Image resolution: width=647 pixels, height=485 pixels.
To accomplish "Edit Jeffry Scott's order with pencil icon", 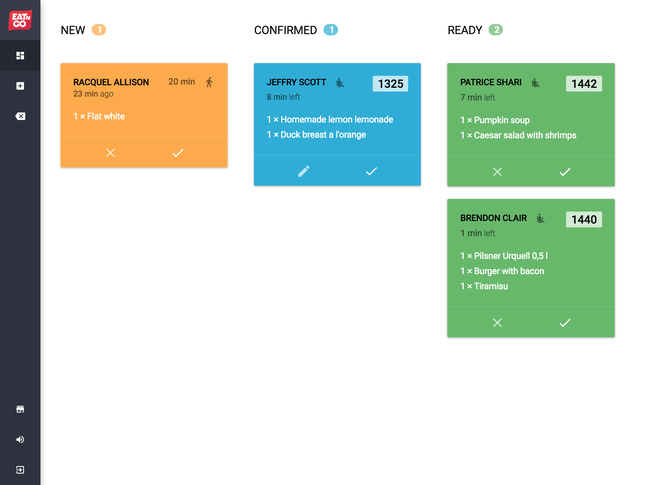I will [304, 171].
